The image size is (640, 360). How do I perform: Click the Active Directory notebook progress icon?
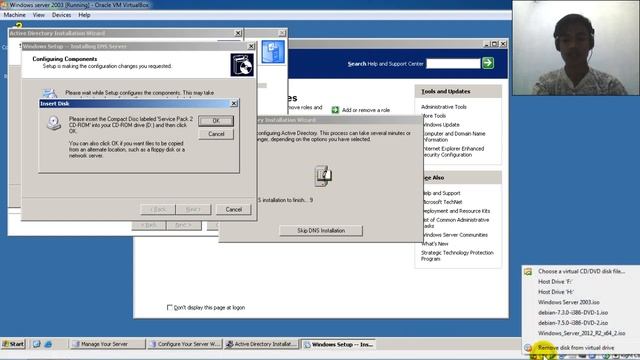point(323,176)
